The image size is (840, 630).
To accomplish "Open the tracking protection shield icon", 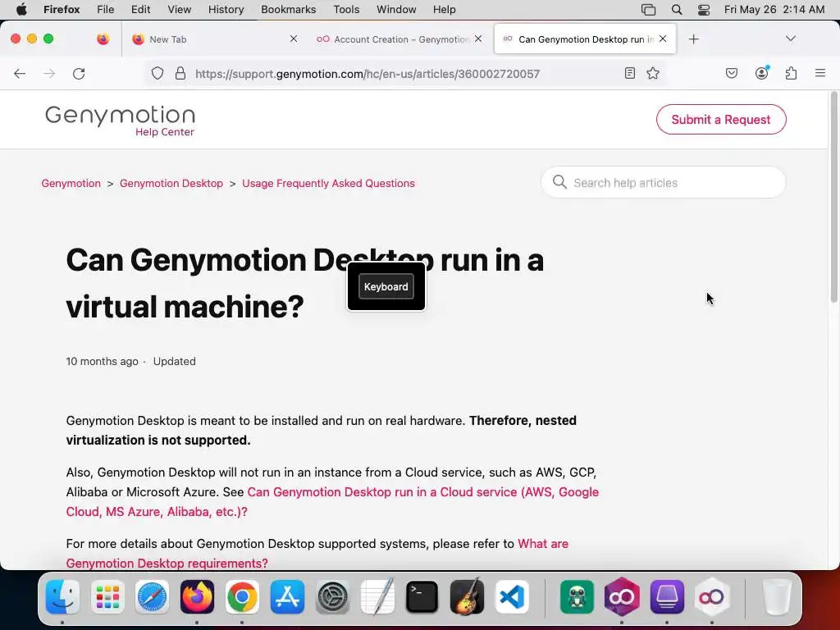I will (x=157, y=73).
